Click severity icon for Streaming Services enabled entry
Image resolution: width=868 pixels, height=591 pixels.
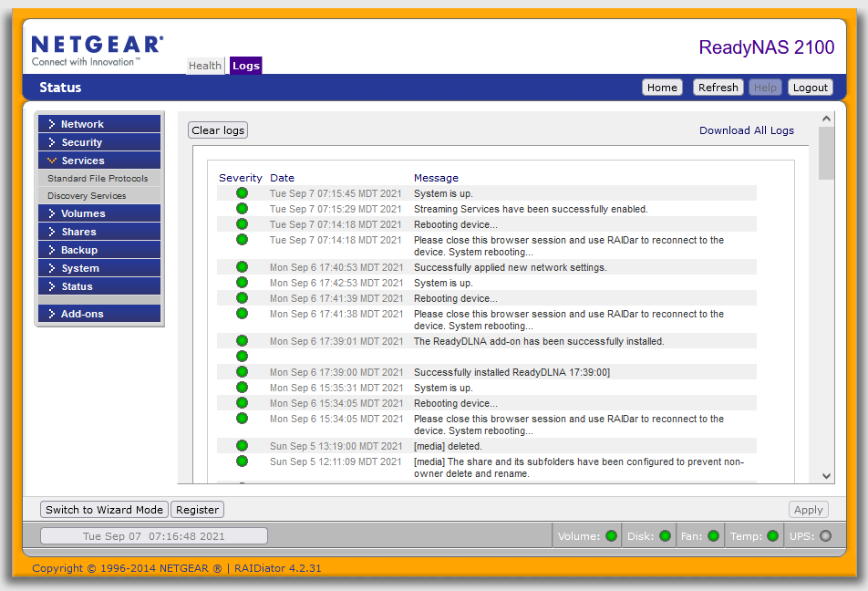pos(242,209)
